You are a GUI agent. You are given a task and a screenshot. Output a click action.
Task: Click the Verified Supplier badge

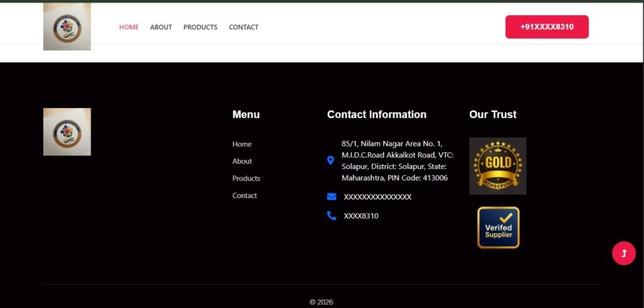coord(498,228)
